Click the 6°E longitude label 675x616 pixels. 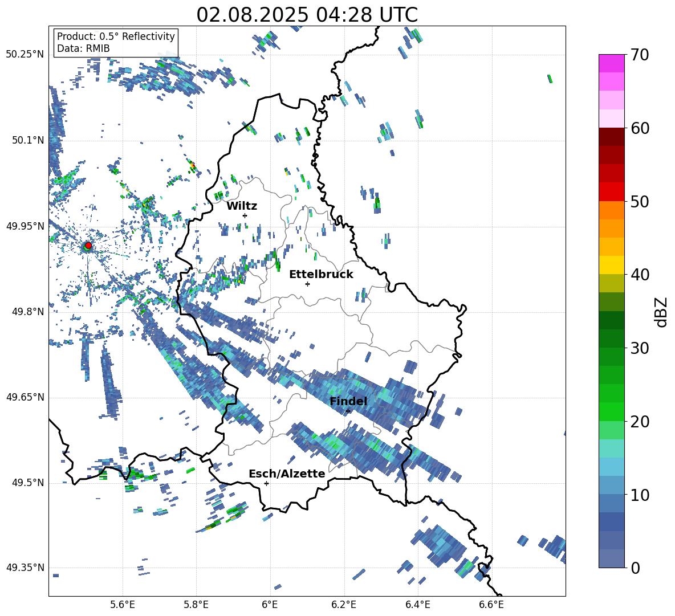click(x=270, y=605)
